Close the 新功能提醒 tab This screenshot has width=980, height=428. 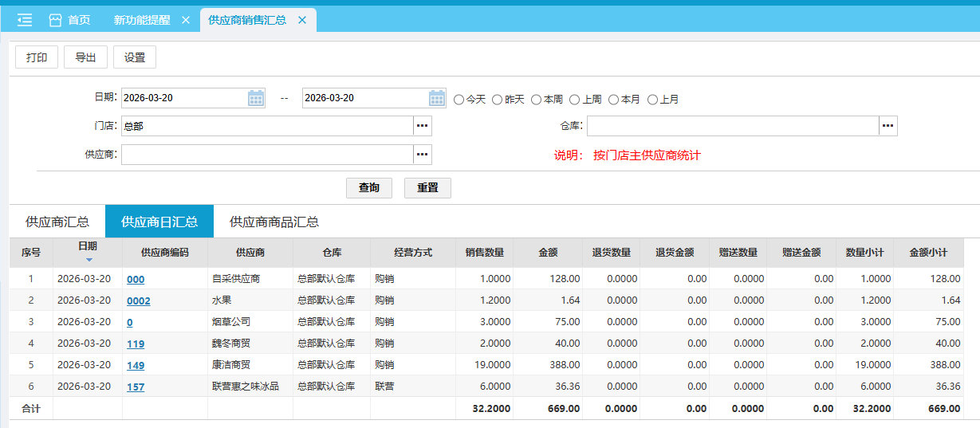point(186,20)
